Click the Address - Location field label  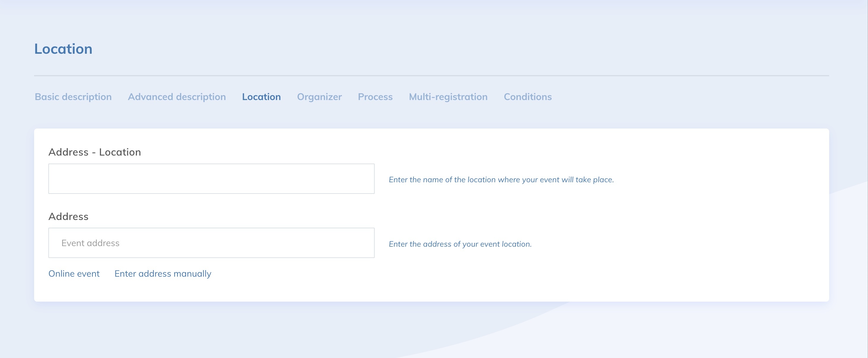95,152
